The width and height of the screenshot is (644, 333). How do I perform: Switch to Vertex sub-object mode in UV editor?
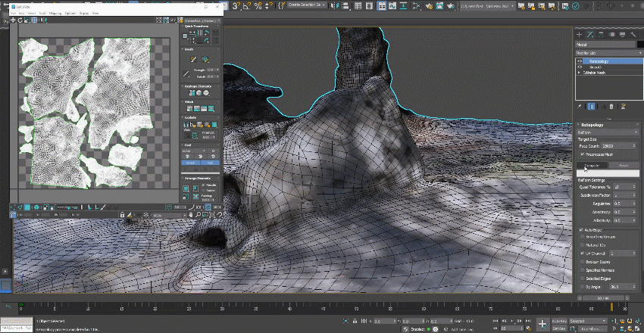pos(14,207)
